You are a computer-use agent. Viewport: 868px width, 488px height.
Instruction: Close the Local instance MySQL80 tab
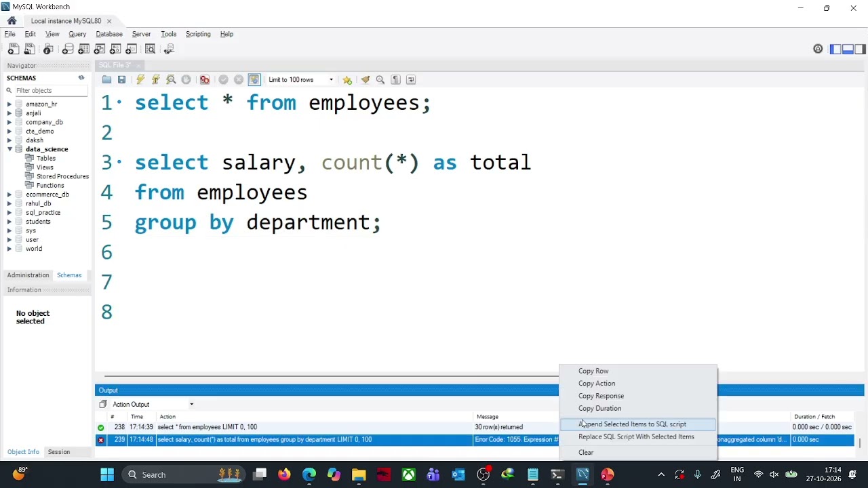tap(109, 21)
